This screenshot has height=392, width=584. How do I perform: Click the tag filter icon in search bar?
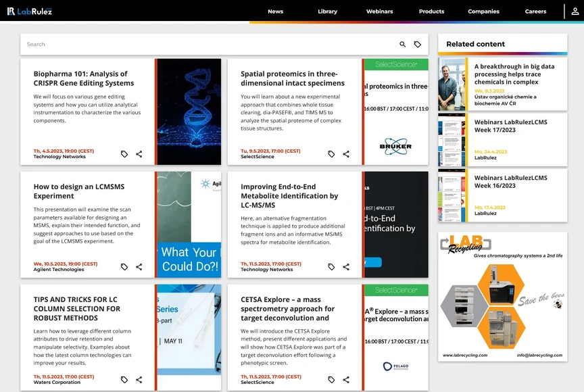coord(418,45)
